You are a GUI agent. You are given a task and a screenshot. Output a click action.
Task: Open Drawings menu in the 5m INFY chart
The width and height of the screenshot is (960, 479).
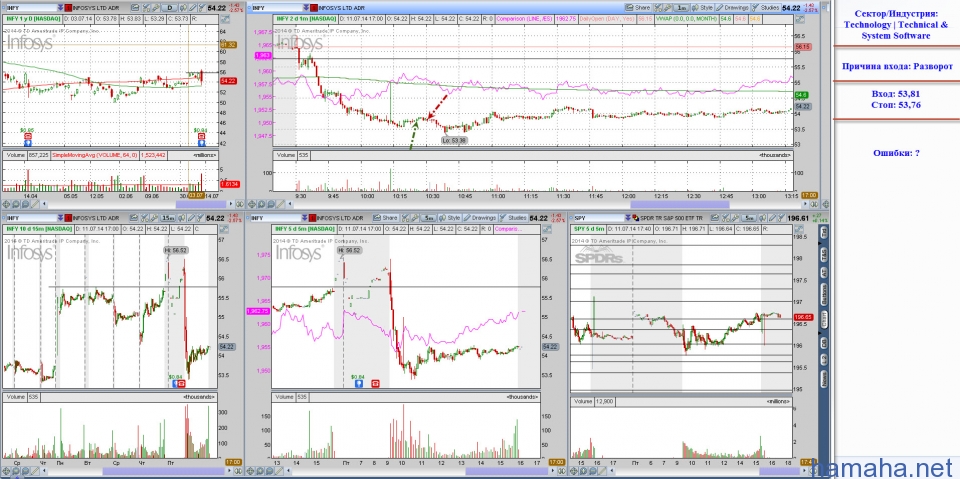click(479, 217)
